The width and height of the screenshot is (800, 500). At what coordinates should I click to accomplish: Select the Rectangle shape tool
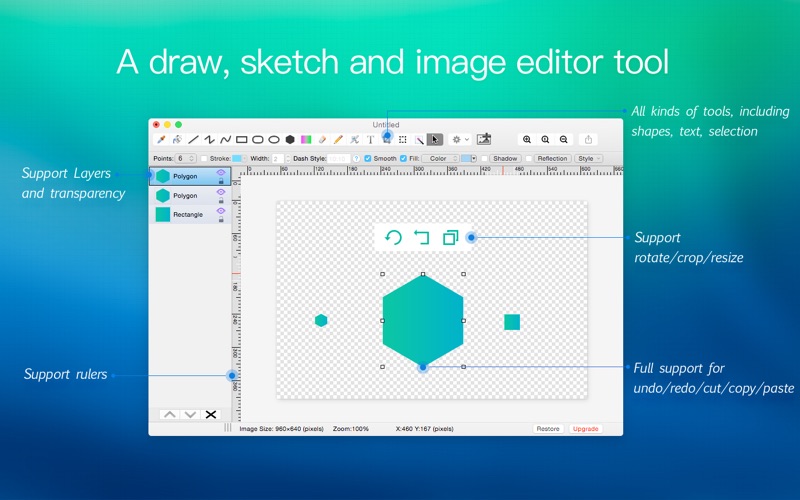(242, 139)
